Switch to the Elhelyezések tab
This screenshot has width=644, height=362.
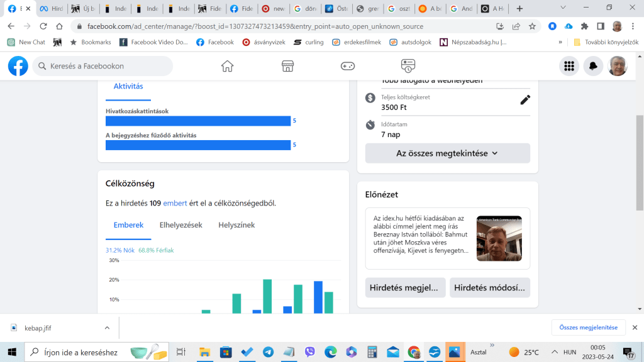180,225
